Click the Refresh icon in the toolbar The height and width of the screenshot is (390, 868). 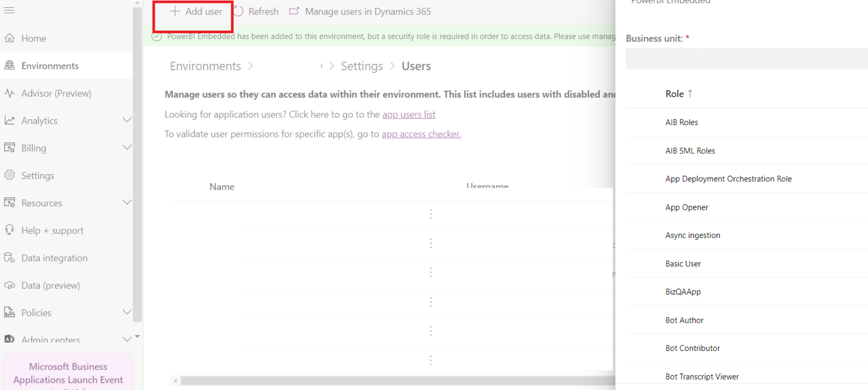[238, 11]
